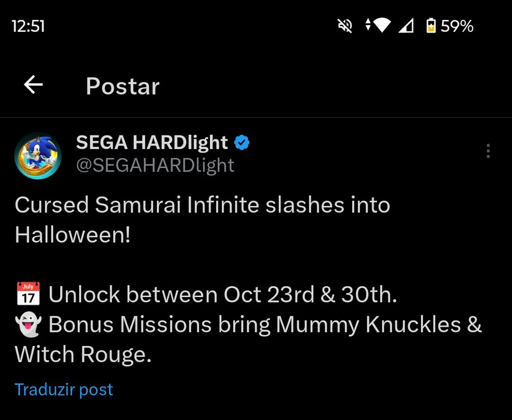Tap the blue verified badge
The width and height of the screenshot is (512, 420).
pyautogui.click(x=242, y=143)
